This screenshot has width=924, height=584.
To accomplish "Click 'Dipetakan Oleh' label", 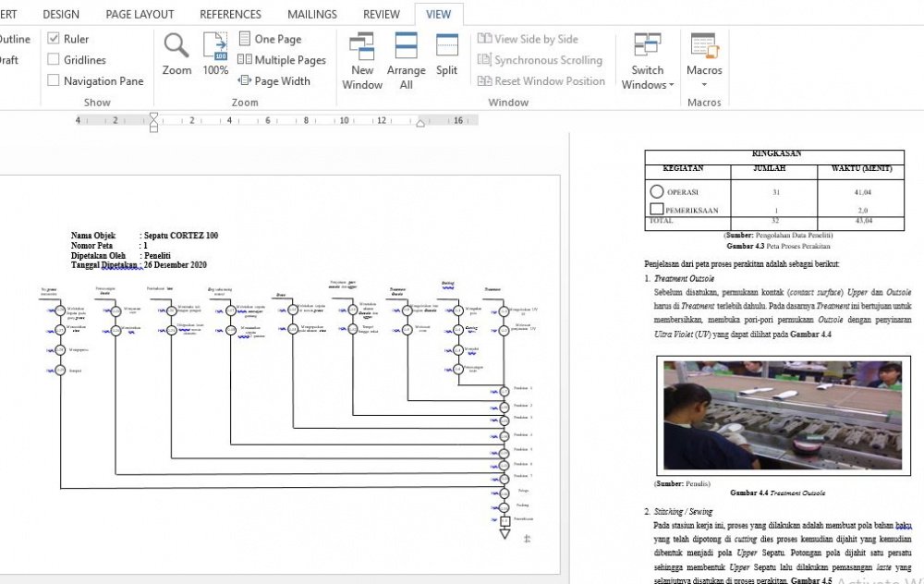I will coord(99,256).
